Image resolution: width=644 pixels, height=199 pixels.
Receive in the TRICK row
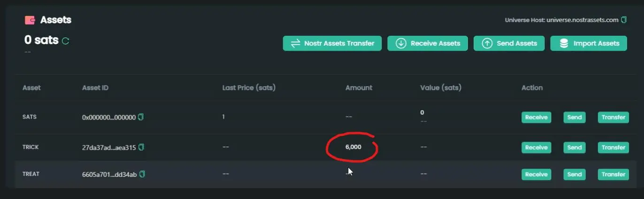coord(537,147)
